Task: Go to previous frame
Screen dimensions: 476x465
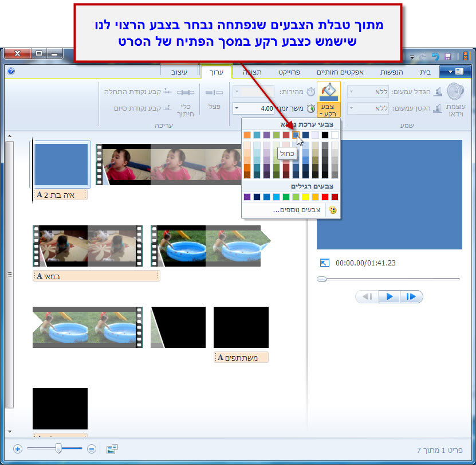Action: coord(367,296)
